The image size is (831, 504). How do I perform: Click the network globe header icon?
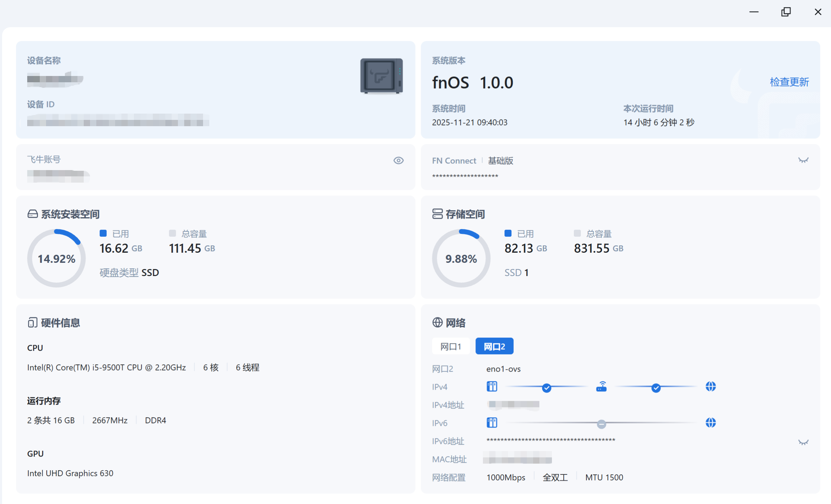pos(437,323)
